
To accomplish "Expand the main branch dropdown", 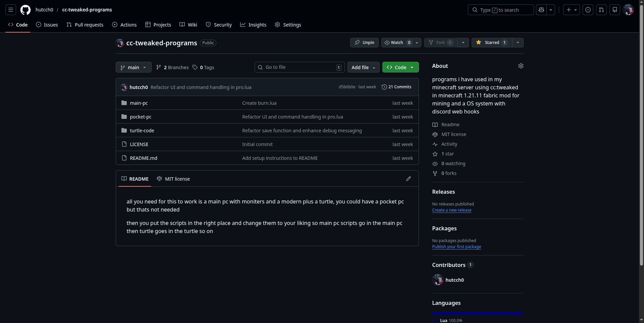I will (x=133, y=67).
